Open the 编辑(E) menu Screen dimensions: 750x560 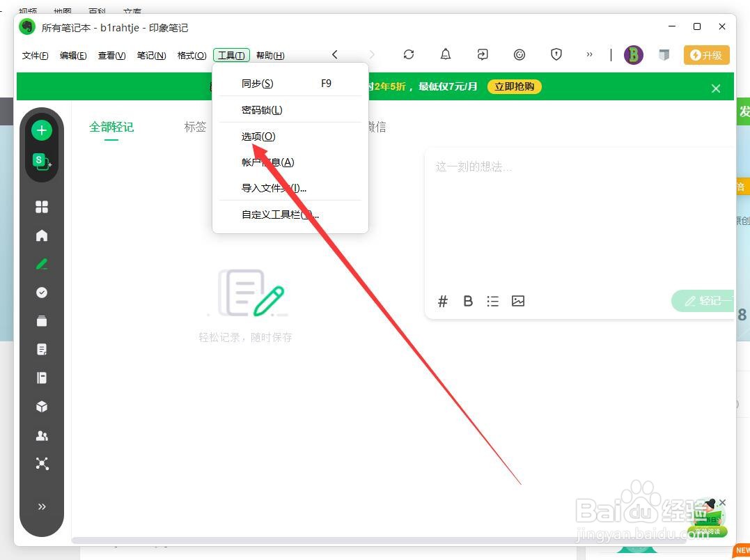73,56
